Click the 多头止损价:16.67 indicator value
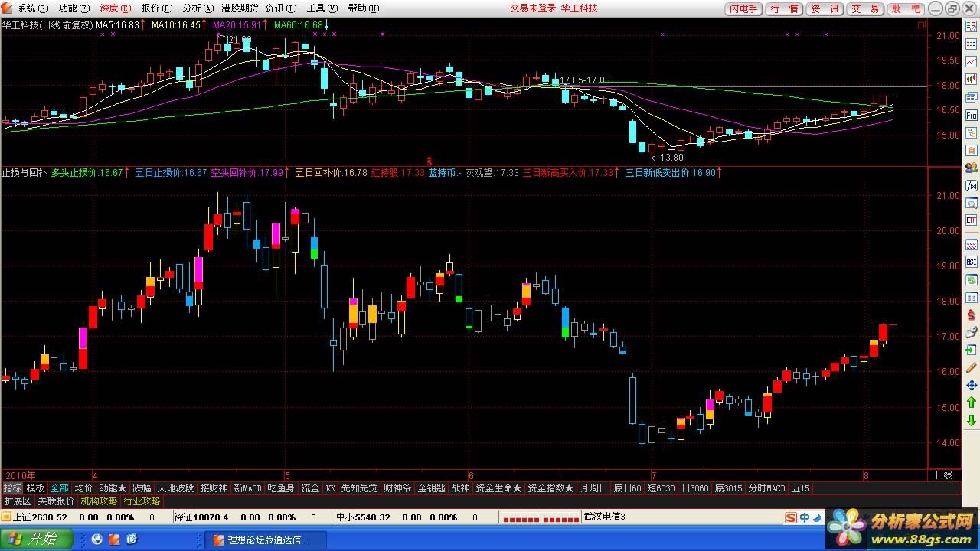This screenshot has width=980, height=551. pos(87,173)
